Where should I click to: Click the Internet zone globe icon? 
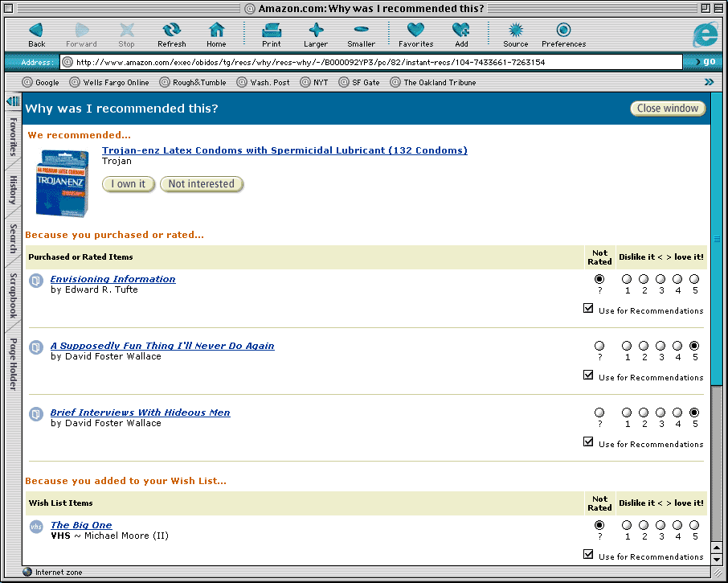[27, 572]
